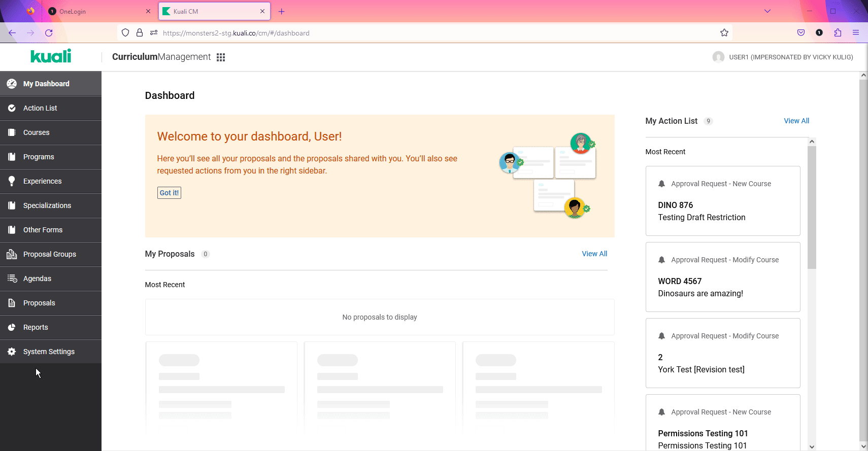
Task: Click the Agendas list icon
Action: [x=12, y=279]
